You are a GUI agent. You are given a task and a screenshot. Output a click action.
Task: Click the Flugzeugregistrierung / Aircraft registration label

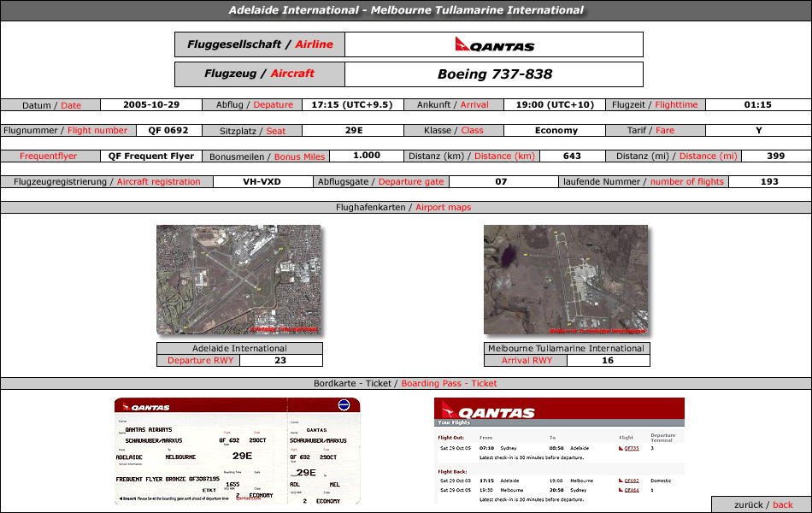(x=107, y=182)
